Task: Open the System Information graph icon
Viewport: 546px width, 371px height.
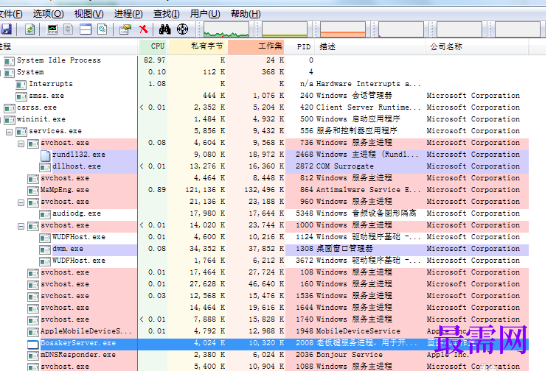Action: point(53,29)
